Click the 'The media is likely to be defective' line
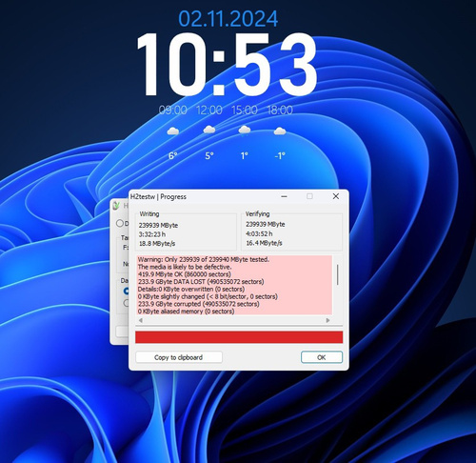This screenshot has height=463, width=476. (185, 267)
